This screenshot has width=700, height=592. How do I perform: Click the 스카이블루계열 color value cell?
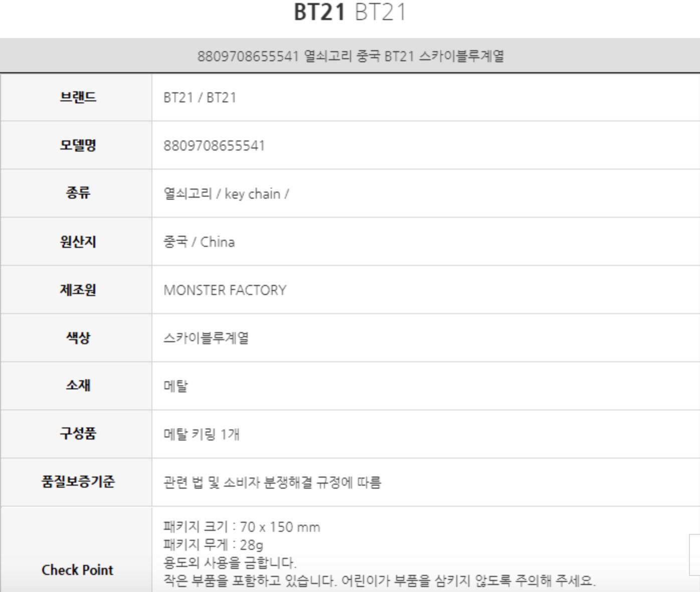click(206, 338)
